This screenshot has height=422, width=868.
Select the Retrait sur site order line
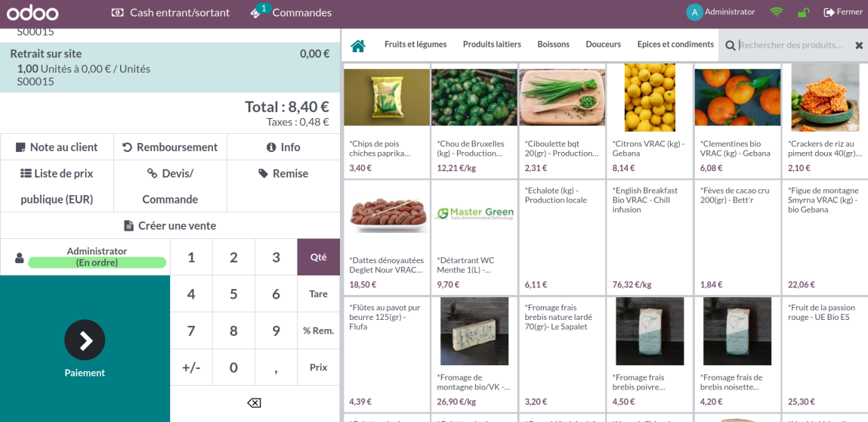170,67
